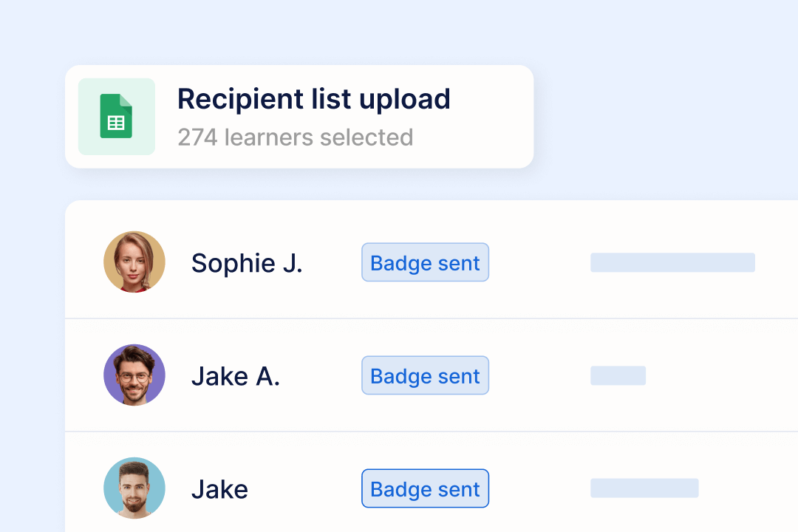This screenshot has height=532, width=798.
Task: Click the green spreadsheet file icon
Action: (x=116, y=116)
